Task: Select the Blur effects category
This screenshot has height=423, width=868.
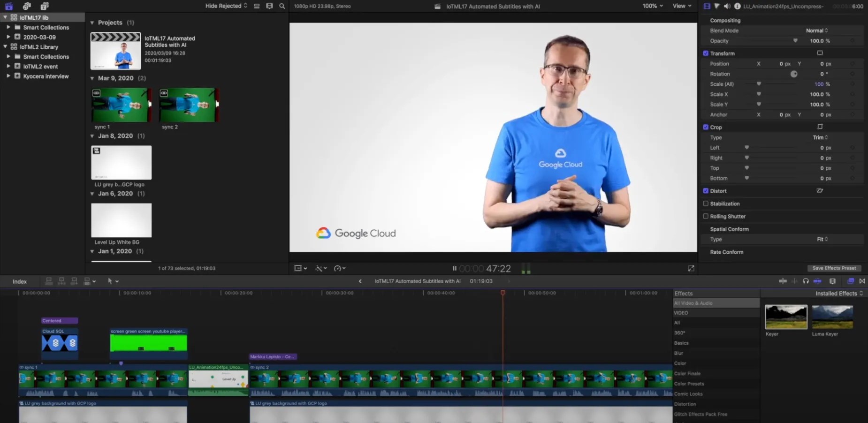Action: (x=678, y=353)
